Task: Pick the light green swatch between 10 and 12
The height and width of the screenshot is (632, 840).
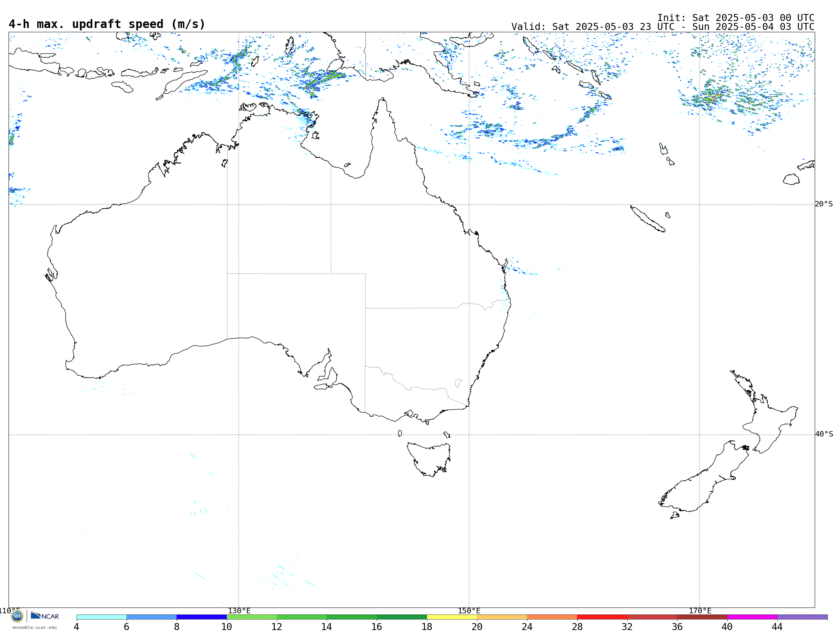Action: click(x=252, y=617)
